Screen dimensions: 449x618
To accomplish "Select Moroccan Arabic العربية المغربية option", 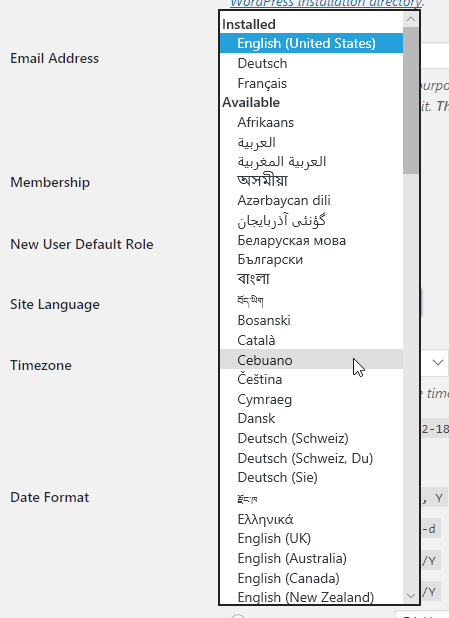I will [x=311, y=162].
